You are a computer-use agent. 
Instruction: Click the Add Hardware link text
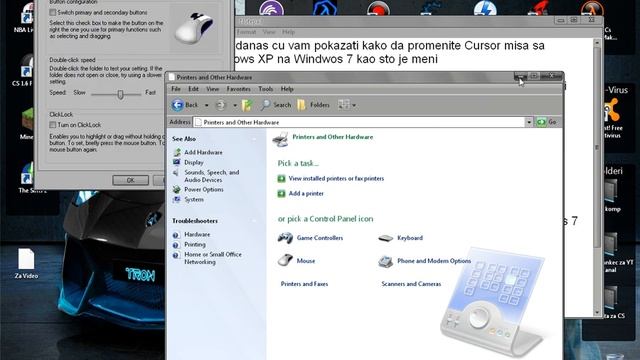203,152
